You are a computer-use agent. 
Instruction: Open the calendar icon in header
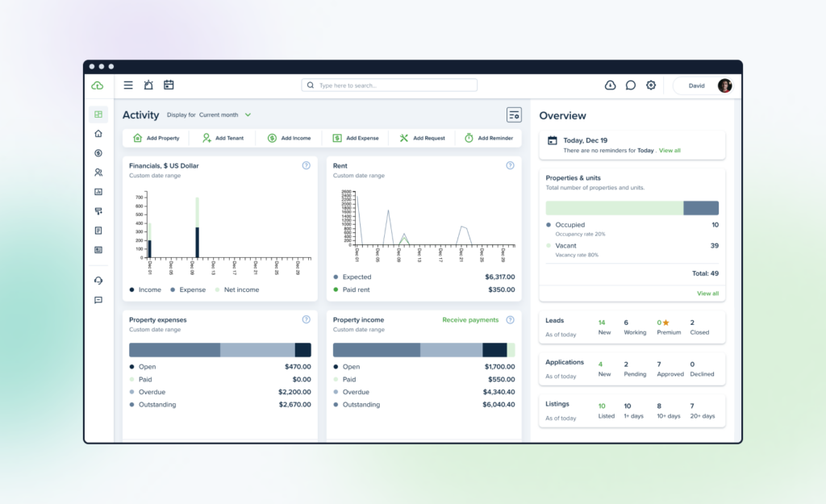[169, 85]
